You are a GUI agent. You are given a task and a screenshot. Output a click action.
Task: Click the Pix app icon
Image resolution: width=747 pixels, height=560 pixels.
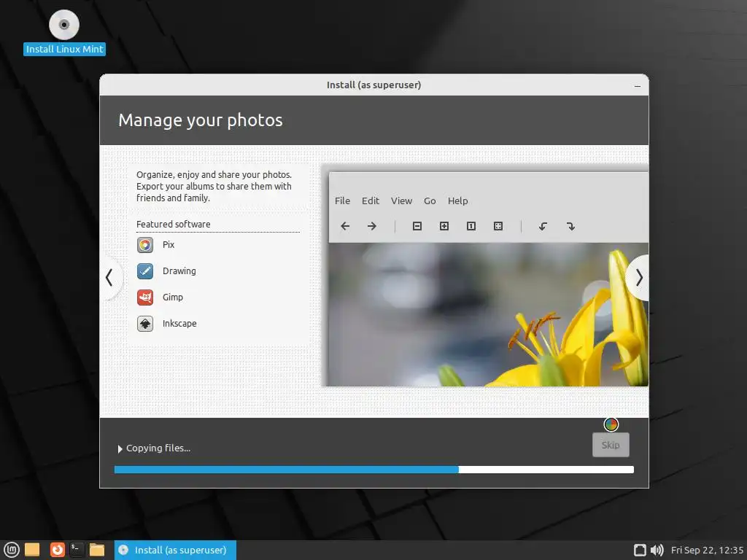click(x=145, y=245)
